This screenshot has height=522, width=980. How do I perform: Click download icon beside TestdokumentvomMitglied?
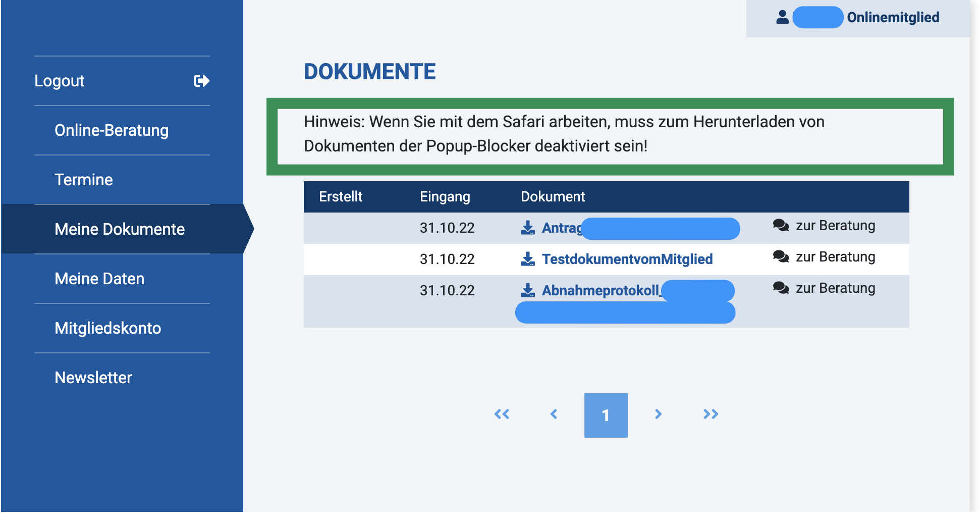pyautogui.click(x=527, y=259)
